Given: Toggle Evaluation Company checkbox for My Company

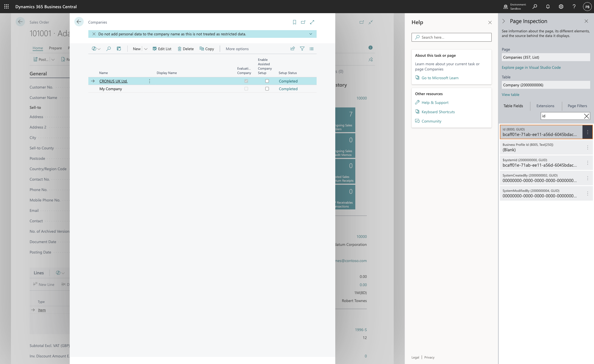Looking at the screenshot, I should [246, 89].
